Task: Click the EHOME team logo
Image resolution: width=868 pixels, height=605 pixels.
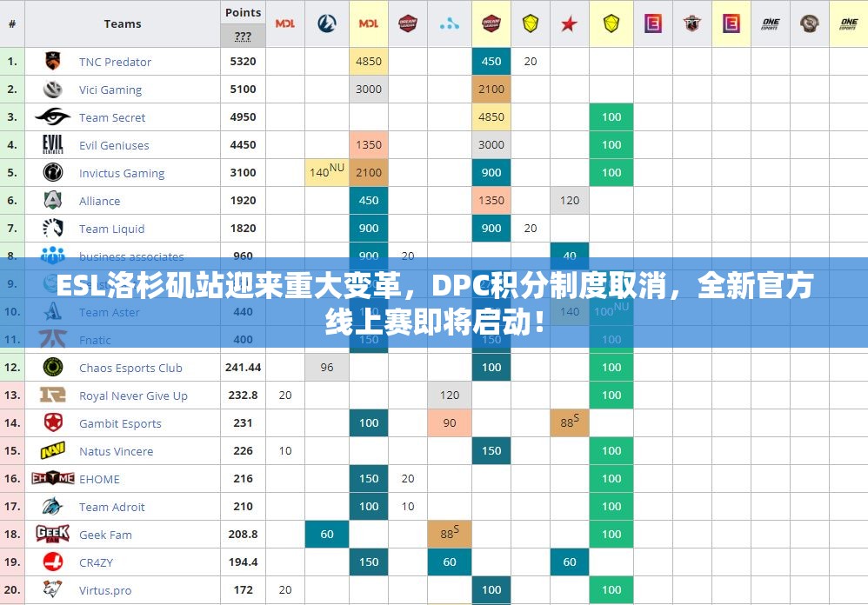Action: (52, 478)
